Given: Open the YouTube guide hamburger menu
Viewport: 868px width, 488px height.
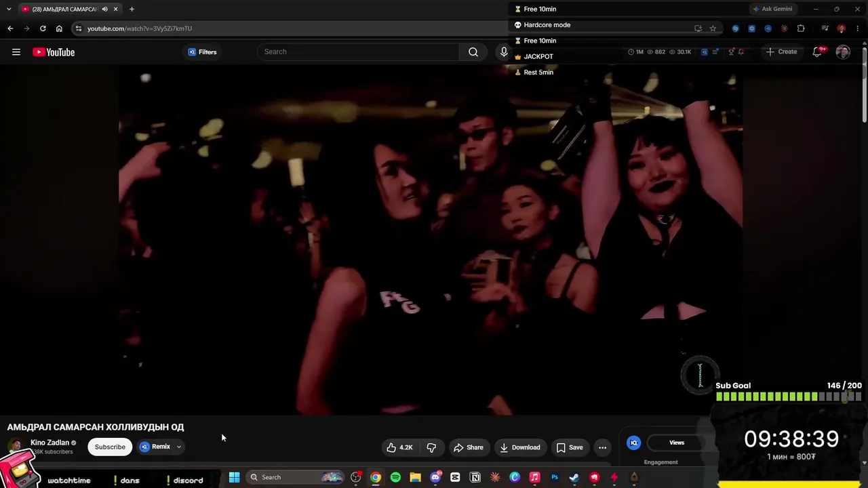Looking at the screenshot, I should [16, 52].
